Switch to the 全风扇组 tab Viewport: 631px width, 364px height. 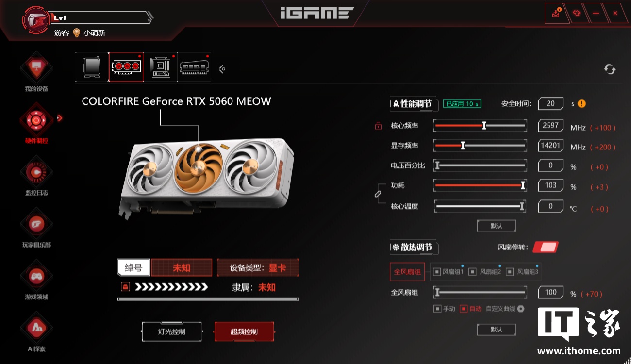(407, 272)
